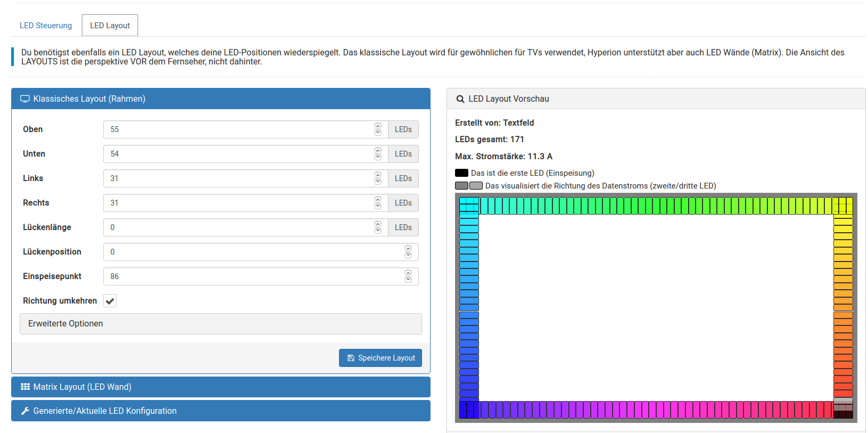
Task: Click the black first-LED legend swatch
Action: tap(461, 173)
